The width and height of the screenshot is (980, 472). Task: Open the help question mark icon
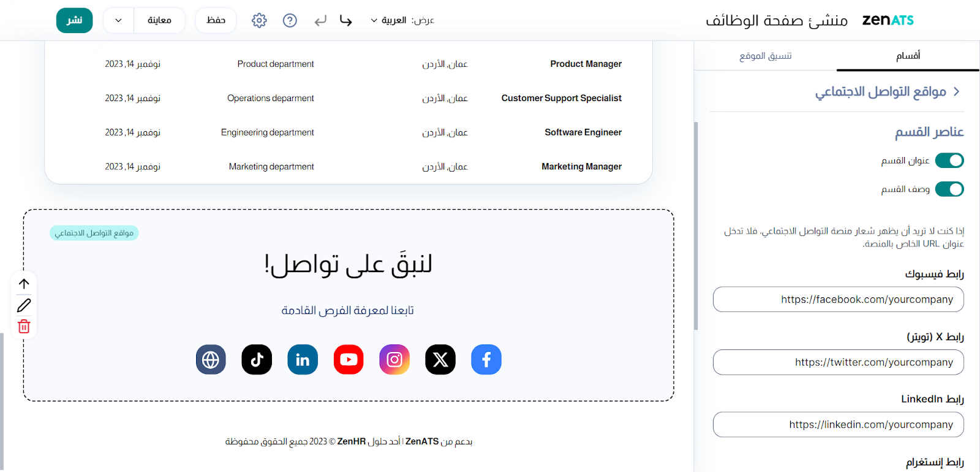point(290,20)
